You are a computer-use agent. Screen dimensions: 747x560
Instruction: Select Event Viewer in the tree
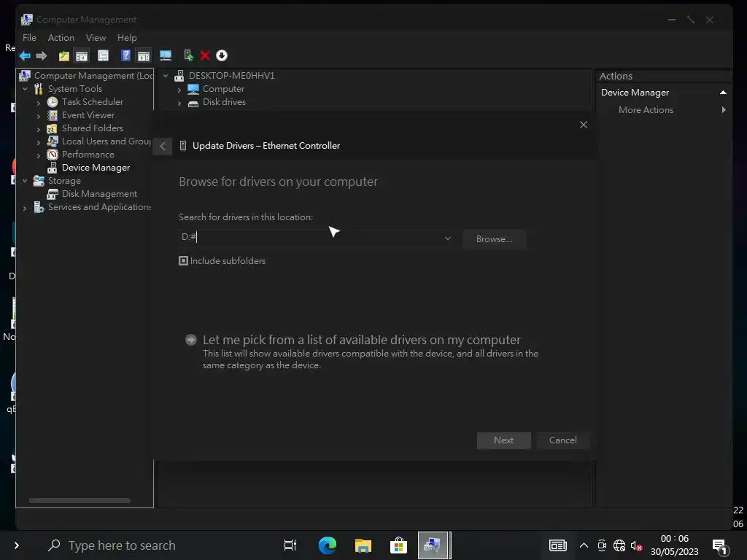pos(88,115)
